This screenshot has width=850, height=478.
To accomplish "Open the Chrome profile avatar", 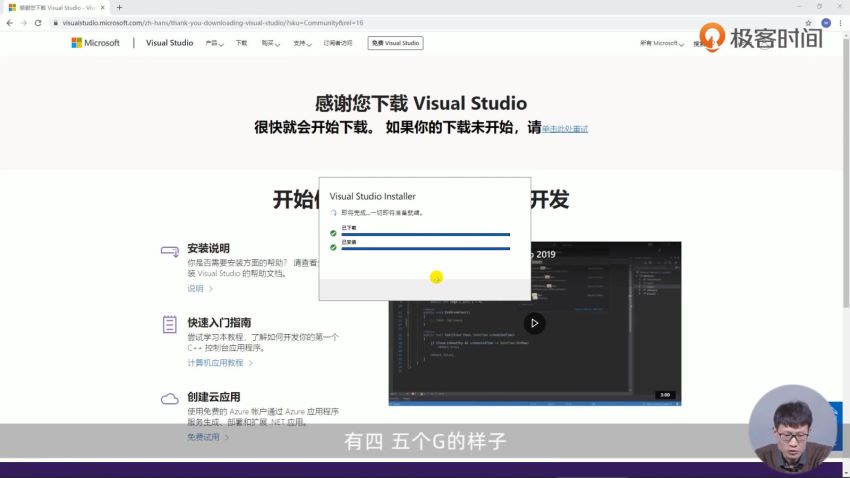I will point(826,23).
